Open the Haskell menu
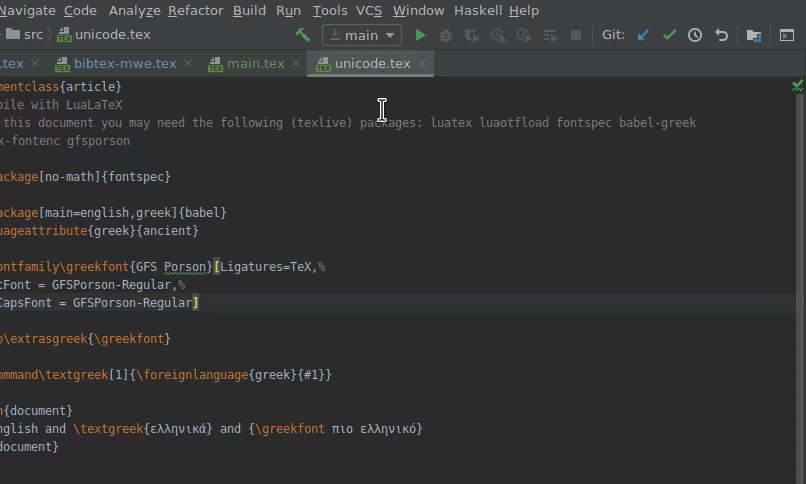The height and width of the screenshot is (484, 806). [478, 10]
